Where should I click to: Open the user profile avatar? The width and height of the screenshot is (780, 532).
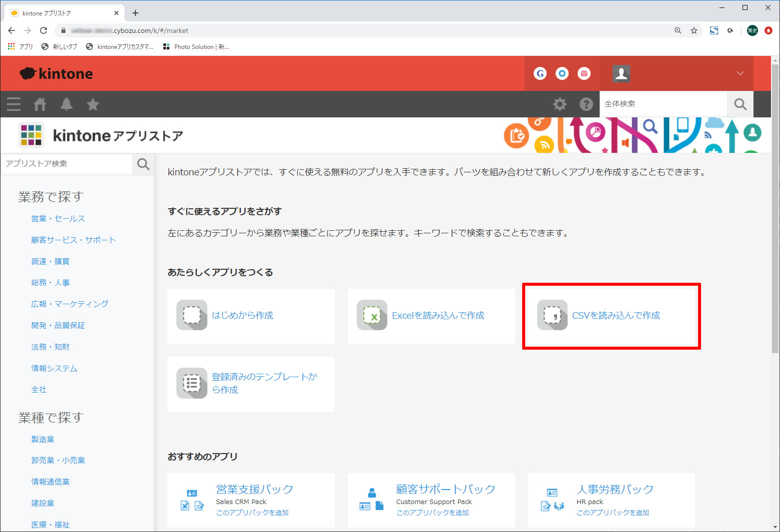click(x=621, y=73)
